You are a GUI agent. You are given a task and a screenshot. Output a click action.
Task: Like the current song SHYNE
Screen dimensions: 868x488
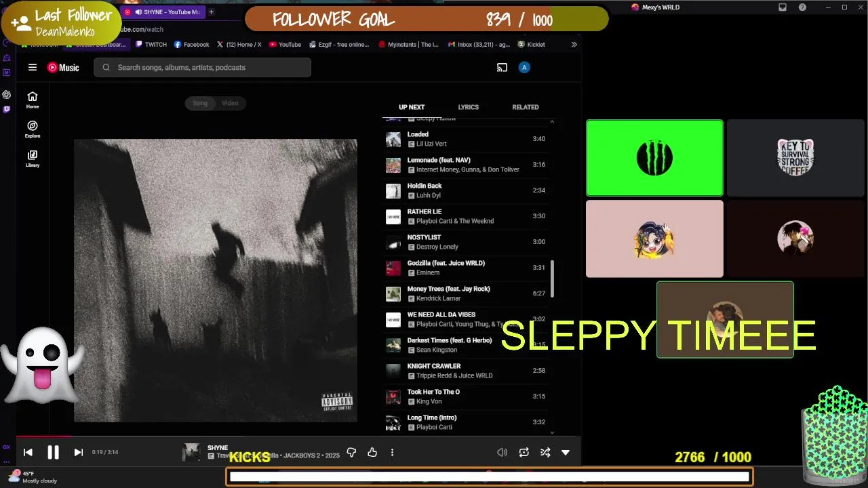click(372, 452)
